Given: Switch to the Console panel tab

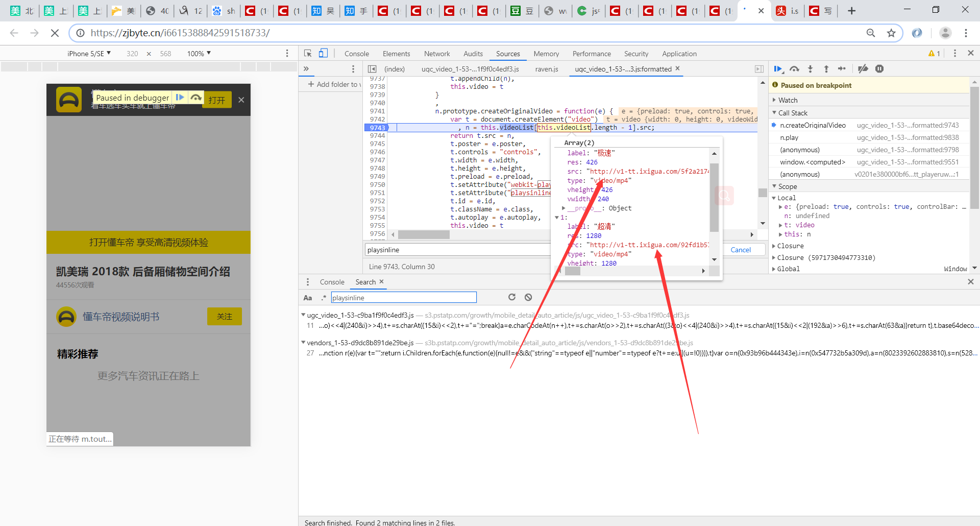Looking at the screenshot, I should (x=356, y=54).
